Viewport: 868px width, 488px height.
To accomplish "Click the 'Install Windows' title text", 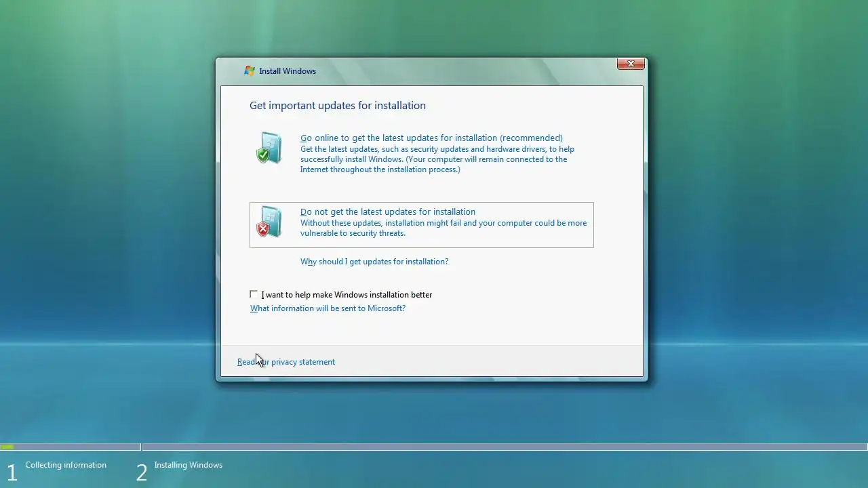I will [288, 71].
